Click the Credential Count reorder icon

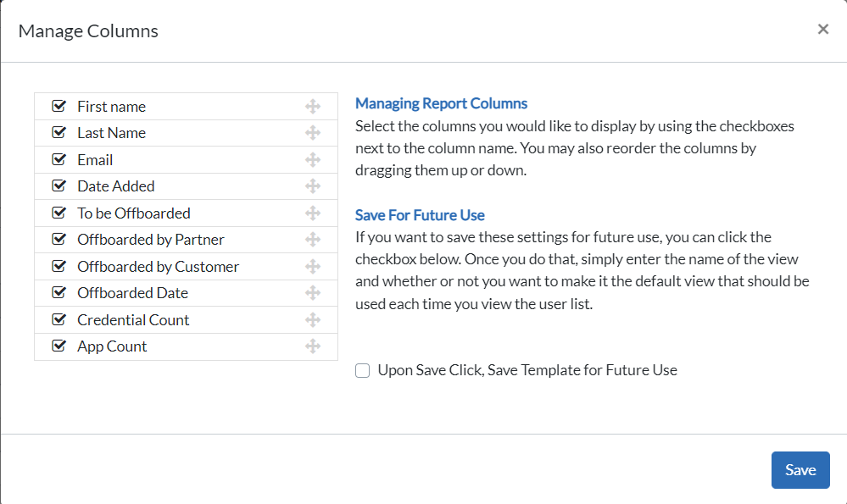point(312,320)
